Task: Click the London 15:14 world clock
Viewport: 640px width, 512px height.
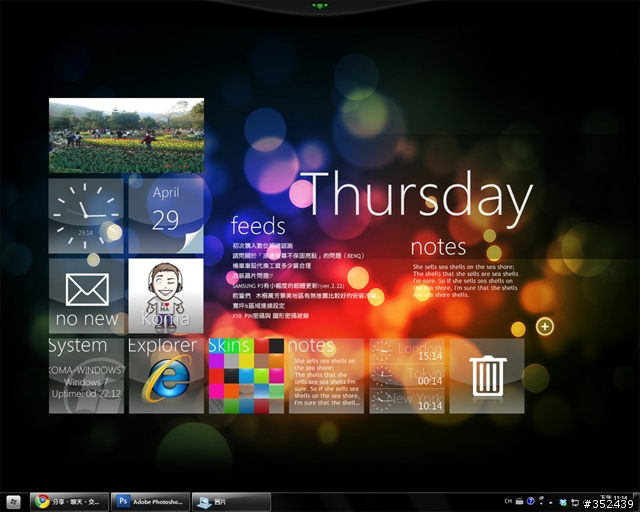Action: coord(407,351)
